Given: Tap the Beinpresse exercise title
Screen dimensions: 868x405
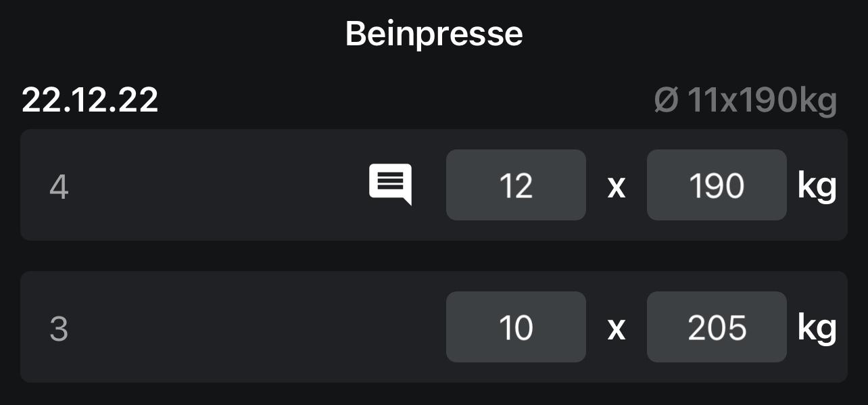Looking at the screenshot, I should pos(434,33).
